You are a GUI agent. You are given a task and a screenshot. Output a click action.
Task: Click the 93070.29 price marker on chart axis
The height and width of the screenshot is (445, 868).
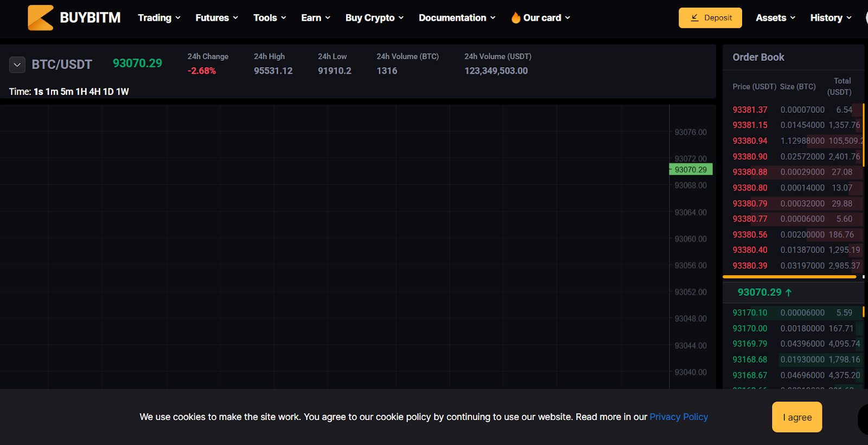click(691, 170)
